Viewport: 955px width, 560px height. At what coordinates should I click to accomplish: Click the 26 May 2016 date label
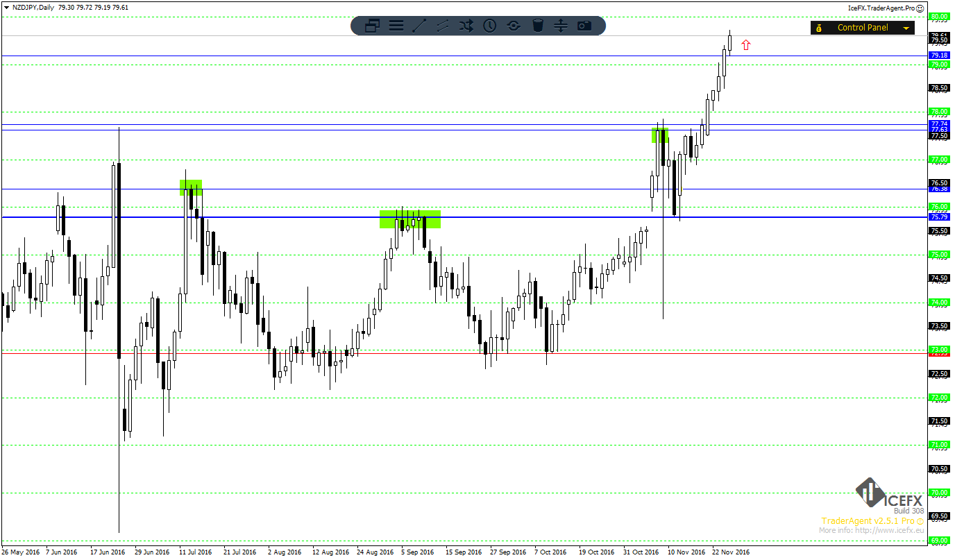click(20, 552)
